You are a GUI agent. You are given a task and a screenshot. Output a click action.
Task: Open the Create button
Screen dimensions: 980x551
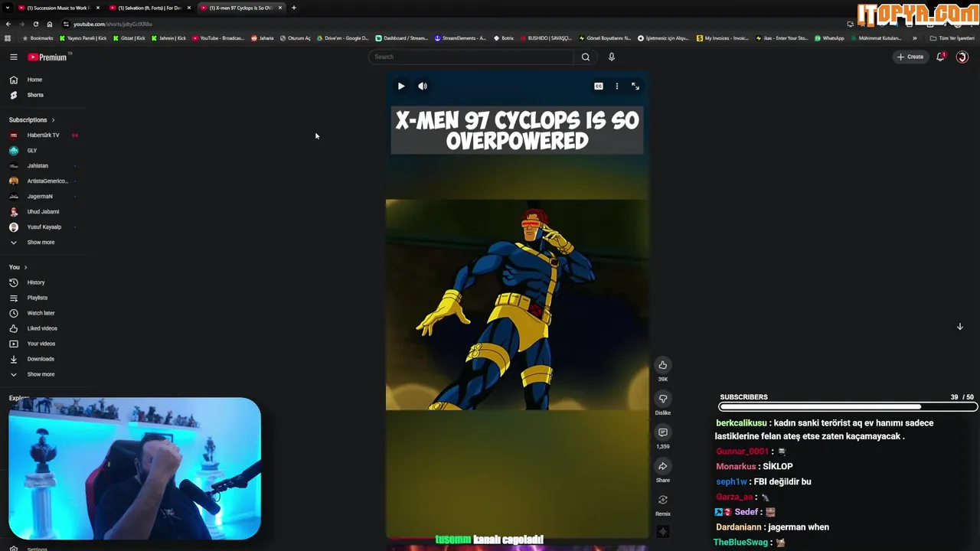tap(910, 57)
